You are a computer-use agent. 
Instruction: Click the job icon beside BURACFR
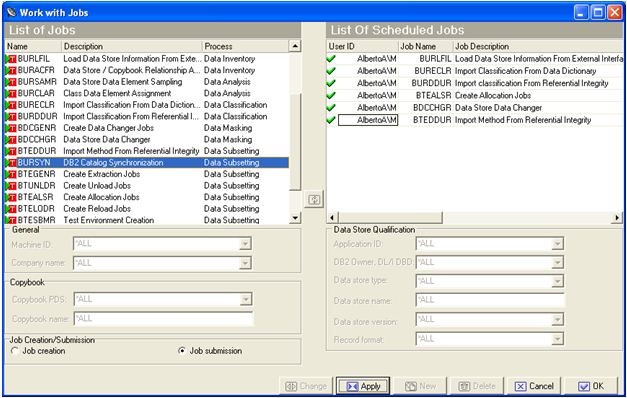[11, 70]
